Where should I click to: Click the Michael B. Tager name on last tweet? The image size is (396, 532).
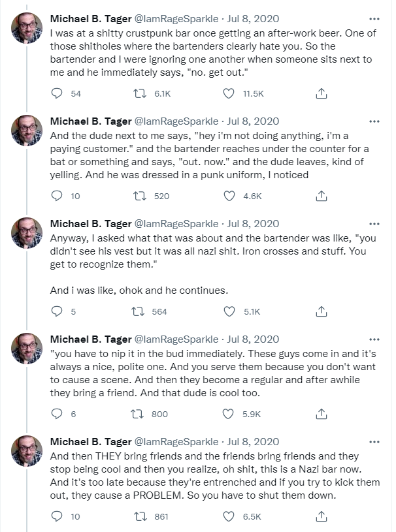point(90,442)
